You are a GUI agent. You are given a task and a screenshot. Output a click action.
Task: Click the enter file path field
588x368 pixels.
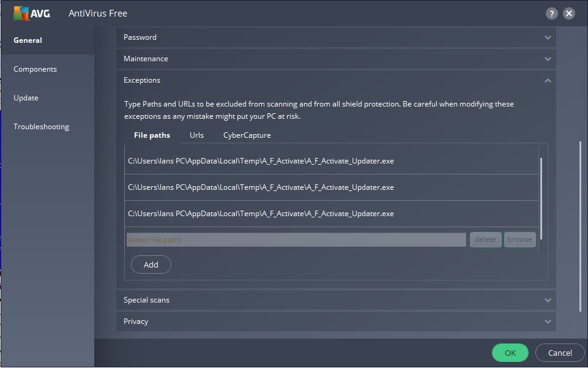point(296,240)
